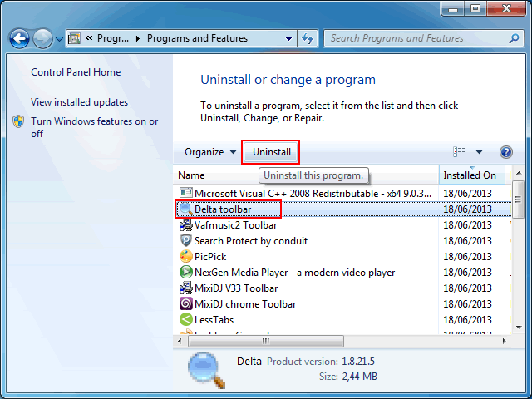Open Control Panel Home link
532x399 pixels.
pos(76,72)
